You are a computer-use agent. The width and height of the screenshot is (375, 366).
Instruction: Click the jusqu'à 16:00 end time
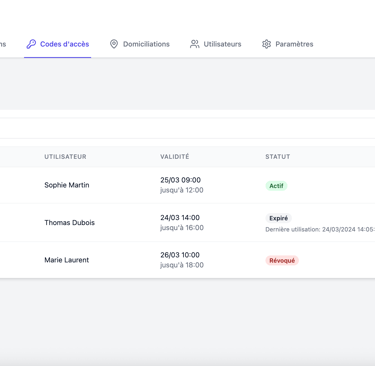pyautogui.click(x=182, y=228)
